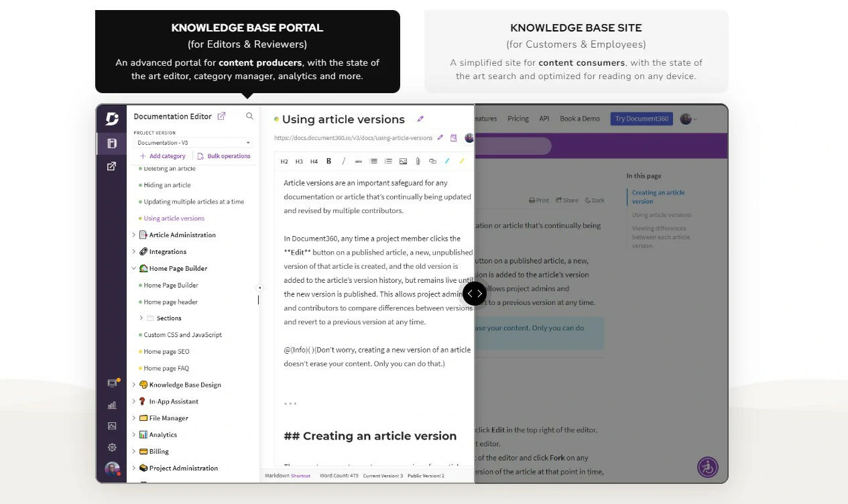This screenshot has width=848, height=504.
Task: Expand the File Manager category
Action: [x=133, y=418]
